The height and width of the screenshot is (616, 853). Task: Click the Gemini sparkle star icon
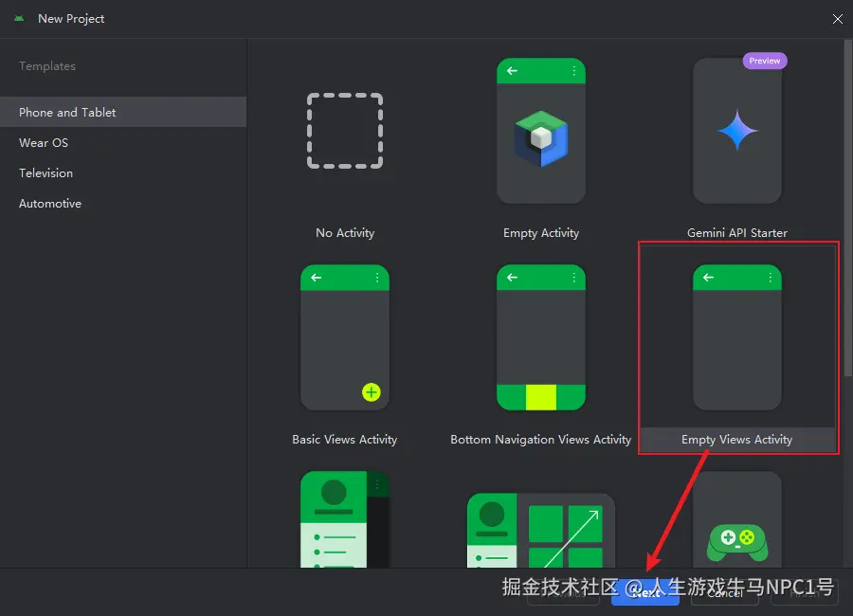pyautogui.click(x=737, y=131)
